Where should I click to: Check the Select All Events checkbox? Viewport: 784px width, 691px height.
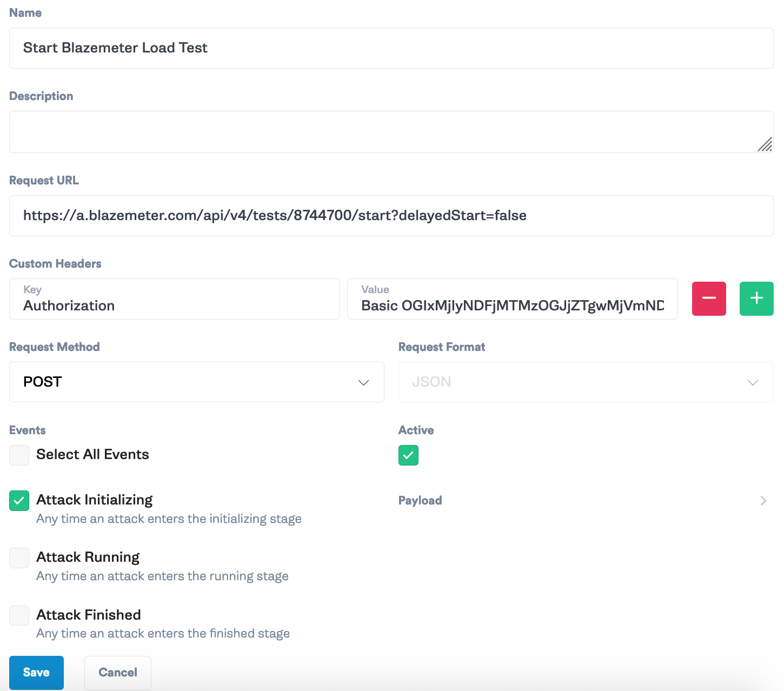[19, 455]
